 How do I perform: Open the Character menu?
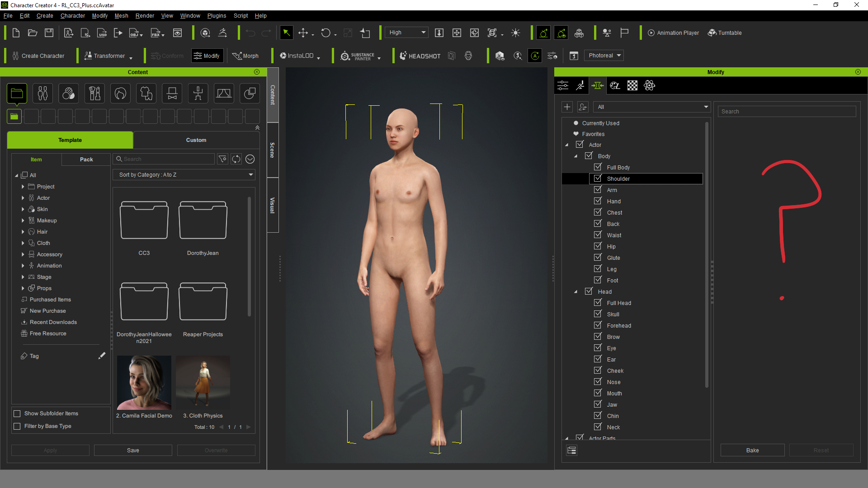pyautogui.click(x=73, y=16)
